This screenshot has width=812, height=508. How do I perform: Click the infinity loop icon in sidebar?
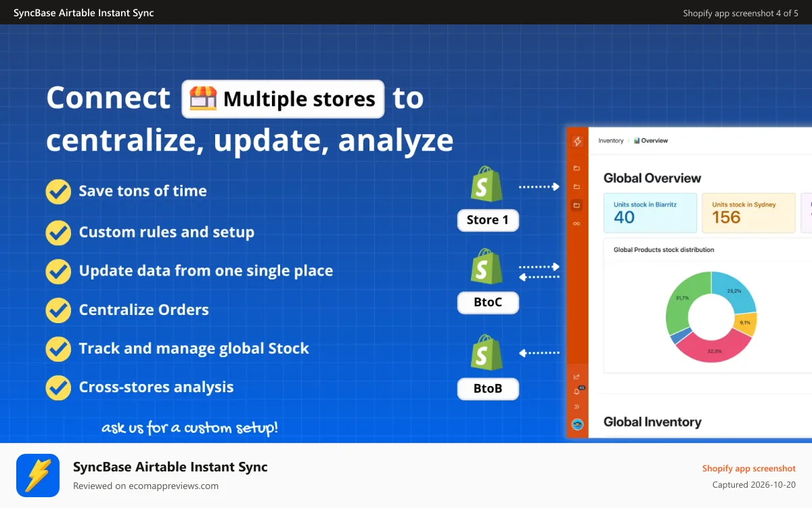click(x=577, y=223)
